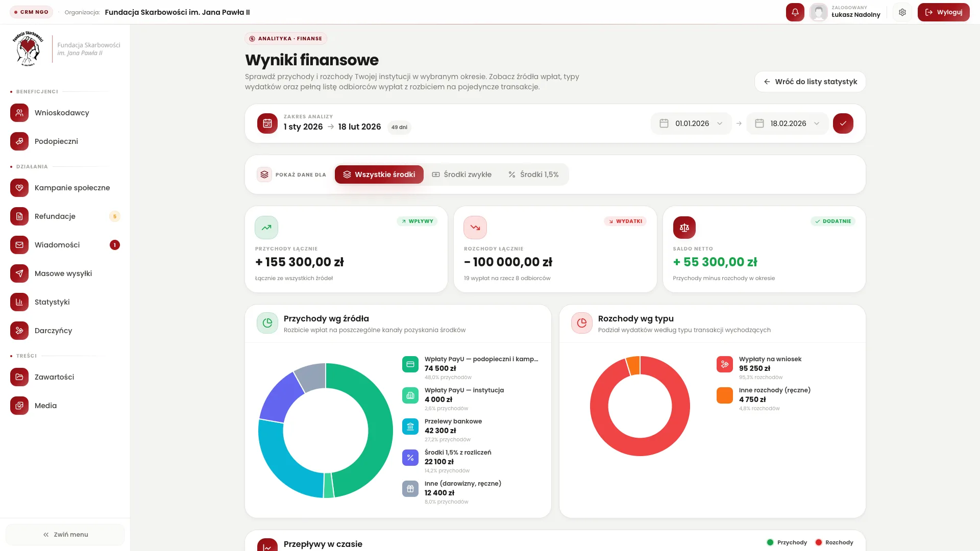Click the red Rozchody legend dot
The image size is (980, 551).
(x=819, y=542)
